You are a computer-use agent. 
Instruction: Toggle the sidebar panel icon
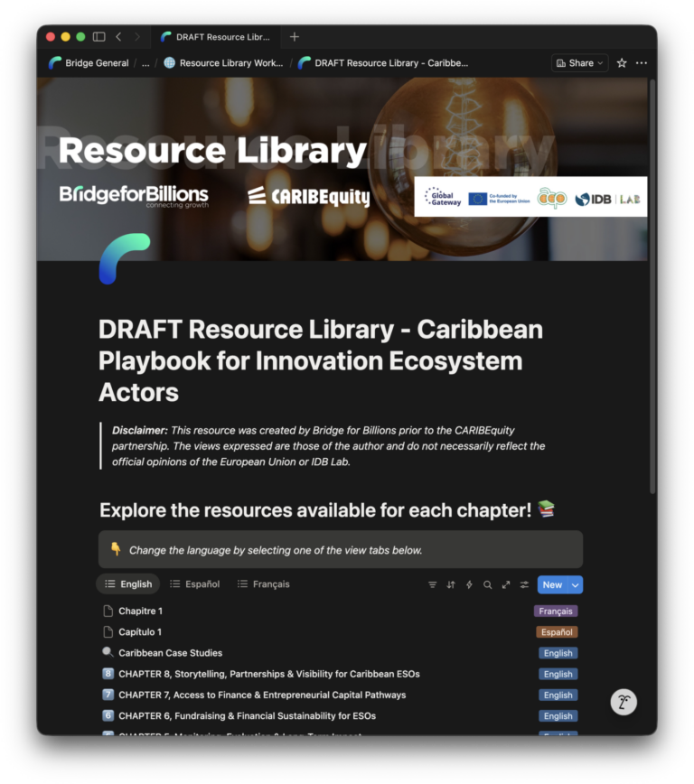point(99,37)
